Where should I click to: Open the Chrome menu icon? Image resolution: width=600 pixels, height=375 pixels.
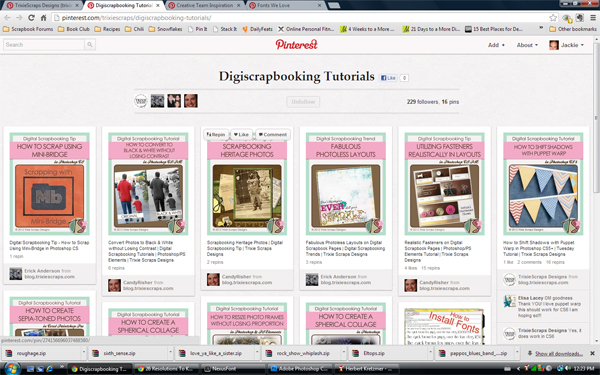[593, 18]
